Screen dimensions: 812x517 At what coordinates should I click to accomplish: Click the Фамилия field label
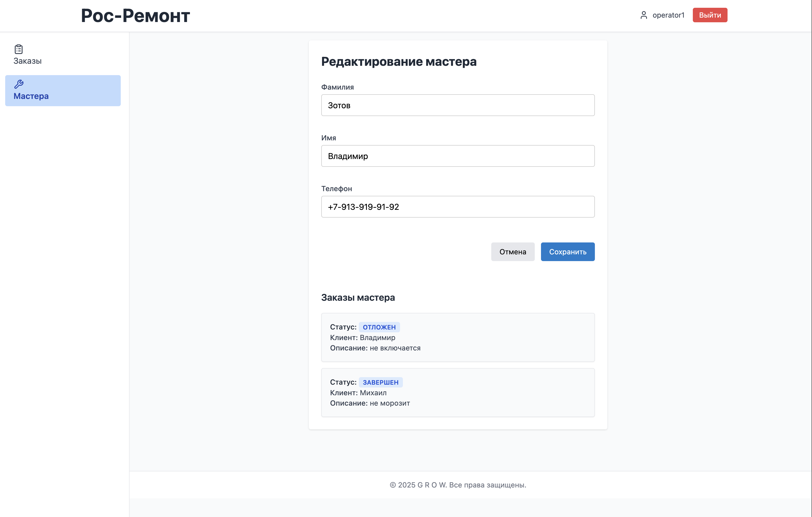click(338, 87)
